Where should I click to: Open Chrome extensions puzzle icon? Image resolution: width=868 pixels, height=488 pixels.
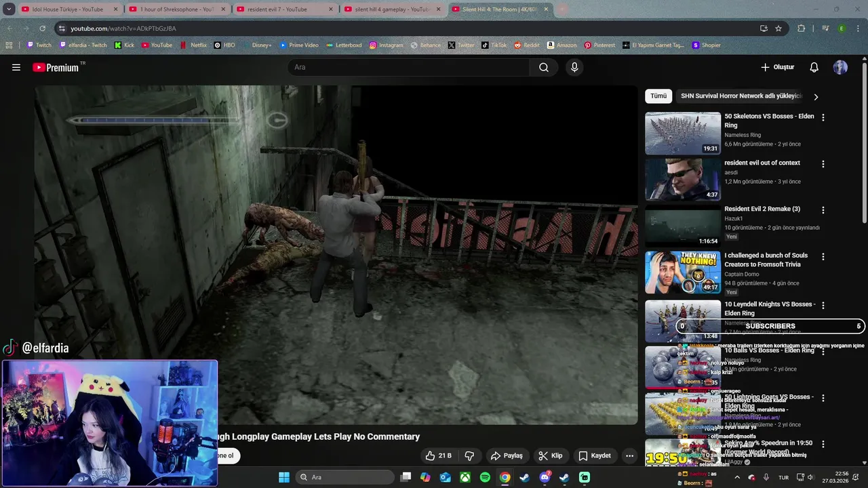(801, 28)
